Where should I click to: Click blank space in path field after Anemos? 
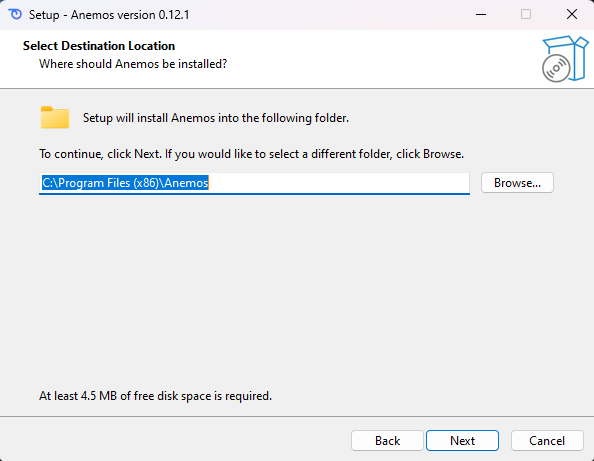[x=337, y=183]
